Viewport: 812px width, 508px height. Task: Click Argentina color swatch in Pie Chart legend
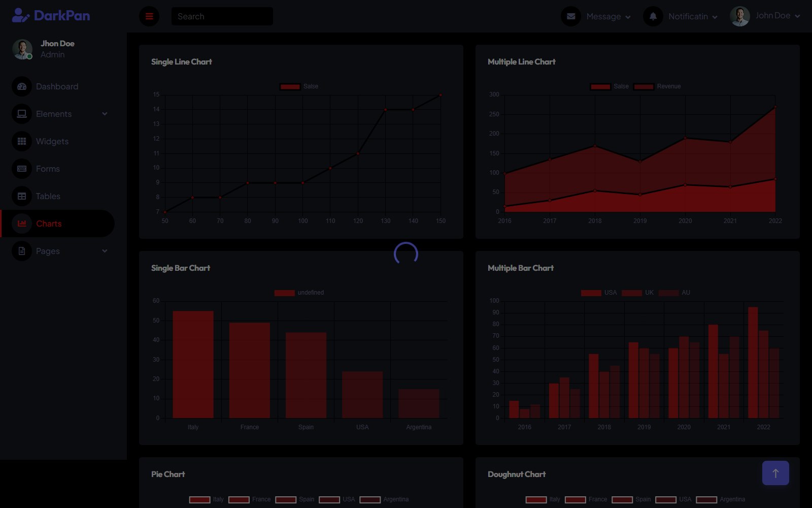[370, 500]
